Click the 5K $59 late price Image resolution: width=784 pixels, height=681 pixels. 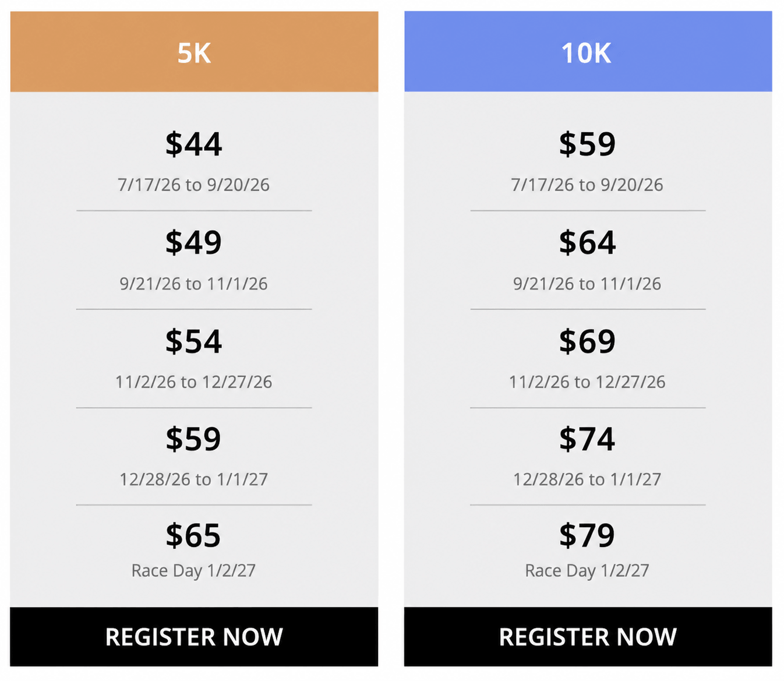tap(194, 439)
